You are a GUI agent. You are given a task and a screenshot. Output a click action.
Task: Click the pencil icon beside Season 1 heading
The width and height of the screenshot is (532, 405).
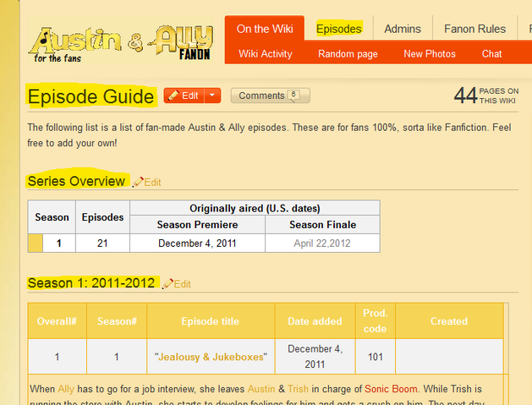click(168, 283)
